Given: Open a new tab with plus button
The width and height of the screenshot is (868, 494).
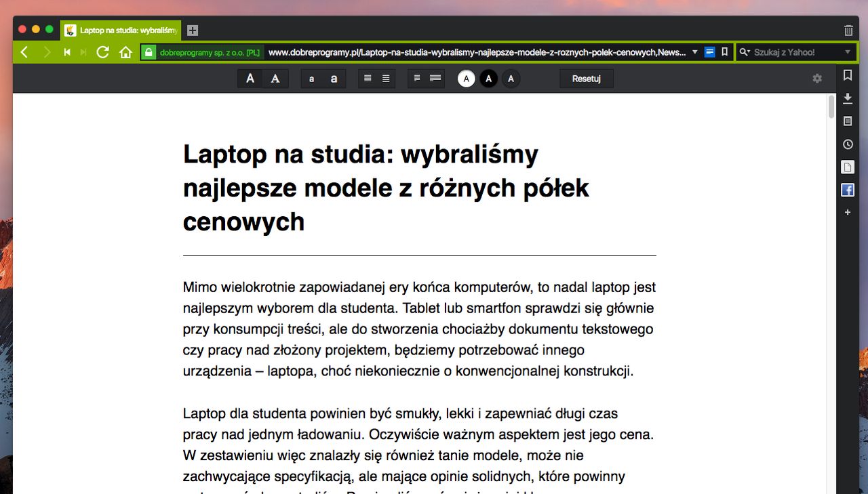Looking at the screenshot, I should pyautogui.click(x=193, y=30).
